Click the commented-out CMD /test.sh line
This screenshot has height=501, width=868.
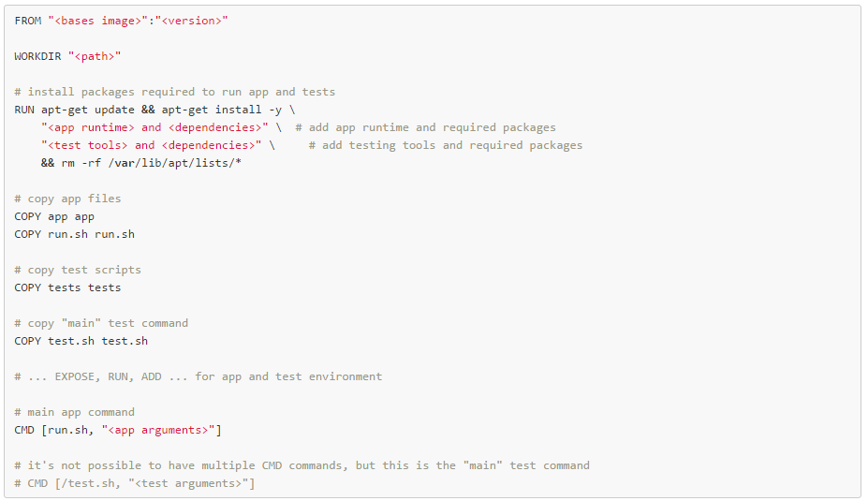click(134, 483)
